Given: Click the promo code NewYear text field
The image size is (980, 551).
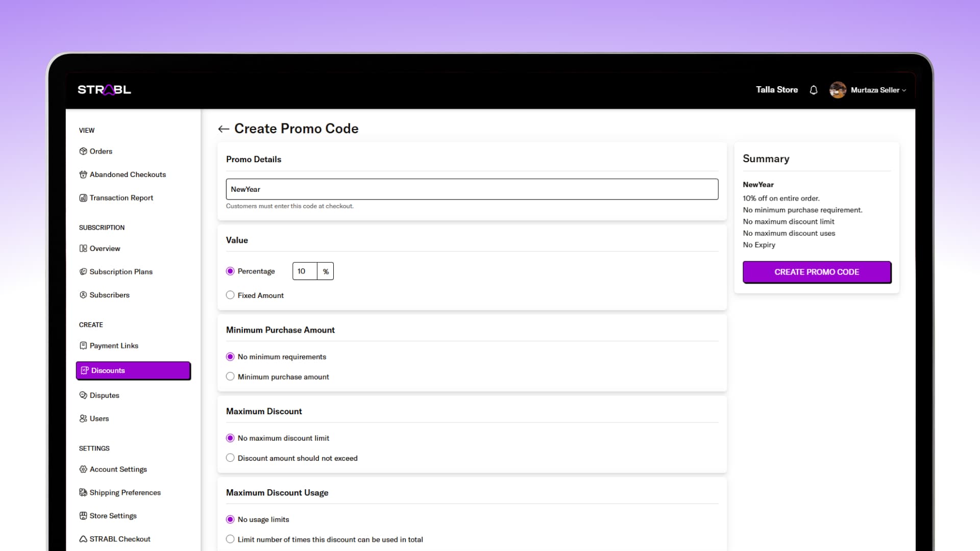Looking at the screenshot, I should coord(472,189).
